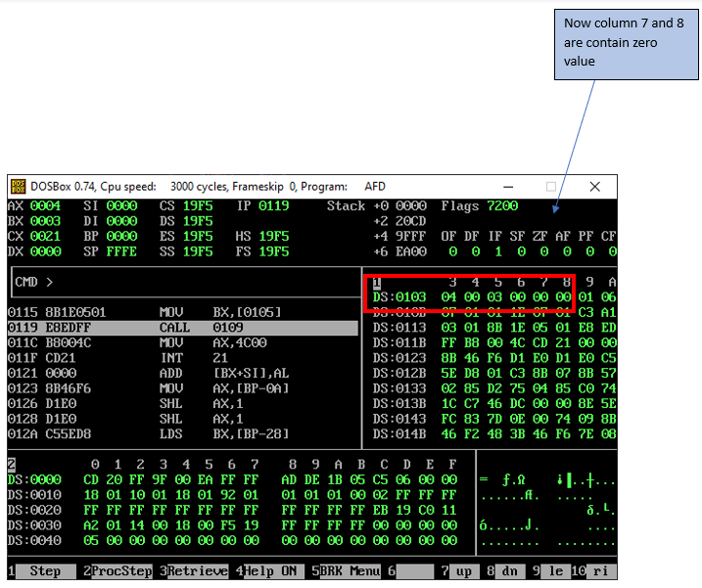
Task: Minimize the DOSBox window
Action: point(508,187)
